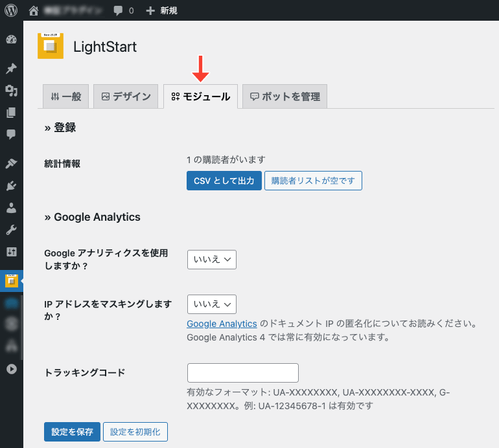Open Settings sidebar sliders icon
This screenshot has height=448, width=499.
11,252
